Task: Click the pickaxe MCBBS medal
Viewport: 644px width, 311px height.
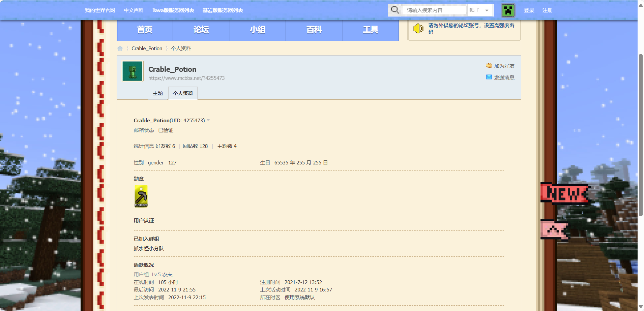Action: click(x=141, y=196)
